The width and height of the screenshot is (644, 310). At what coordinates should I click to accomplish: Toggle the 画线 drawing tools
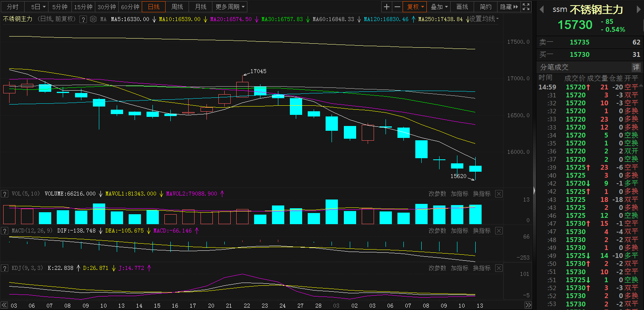(x=462, y=7)
